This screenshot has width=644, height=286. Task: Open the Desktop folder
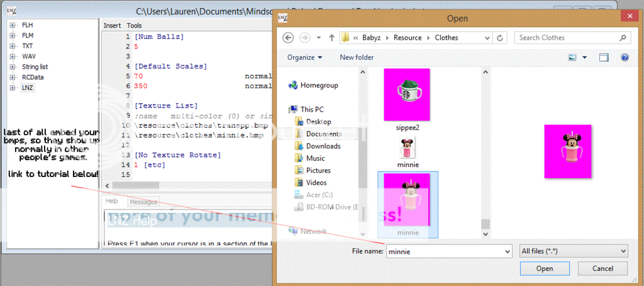coord(313,122)
